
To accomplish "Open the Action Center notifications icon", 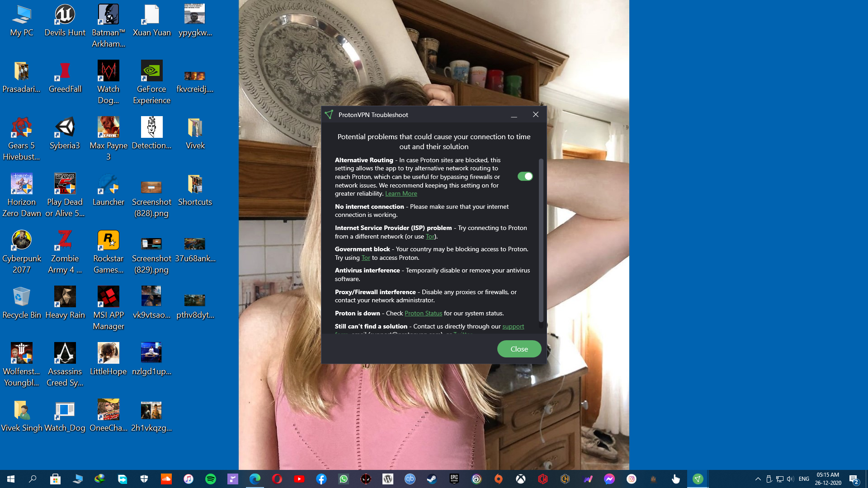I will point(854,479).
